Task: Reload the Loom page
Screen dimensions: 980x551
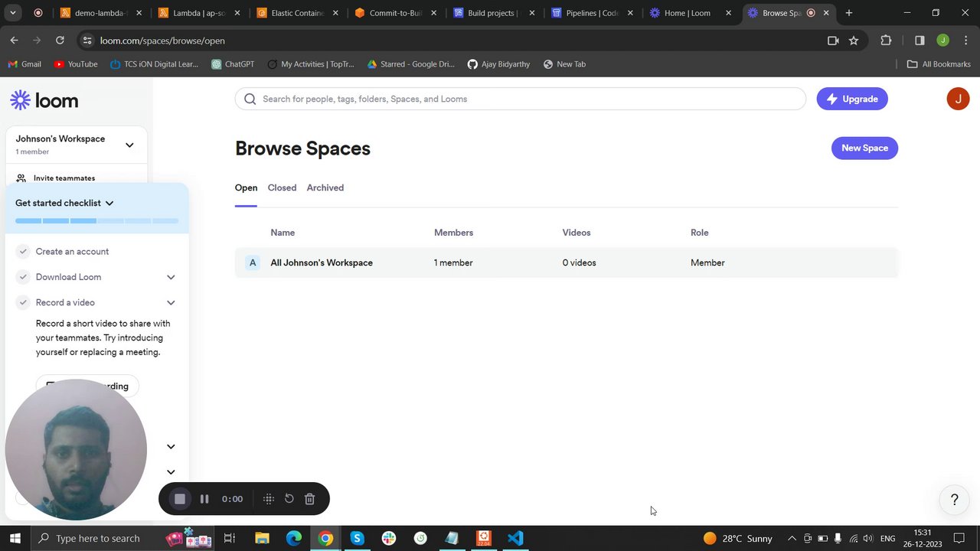Action: [x=60, y=41]
